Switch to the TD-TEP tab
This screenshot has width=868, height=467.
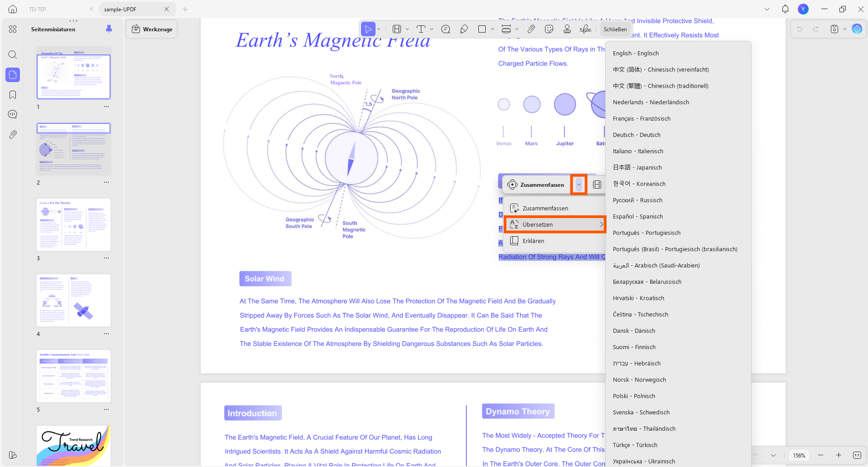click(x=59, y=9)
